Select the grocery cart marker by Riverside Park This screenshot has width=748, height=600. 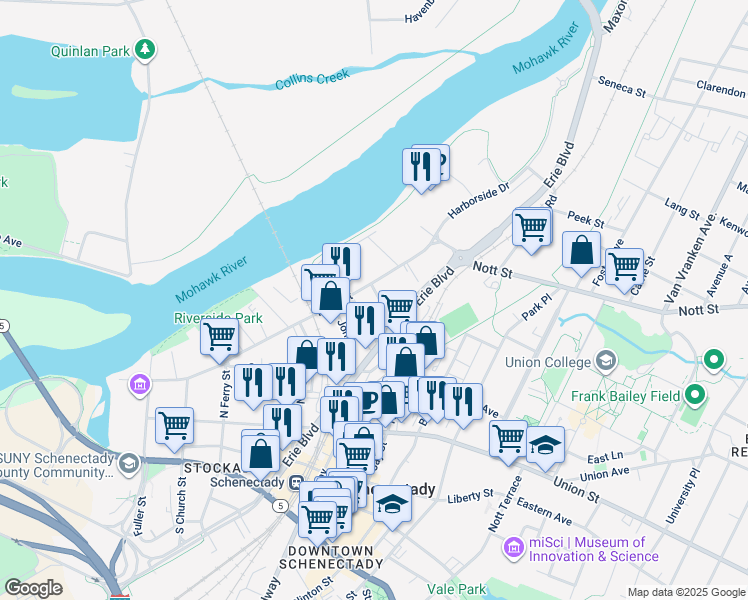coord(219,341)
